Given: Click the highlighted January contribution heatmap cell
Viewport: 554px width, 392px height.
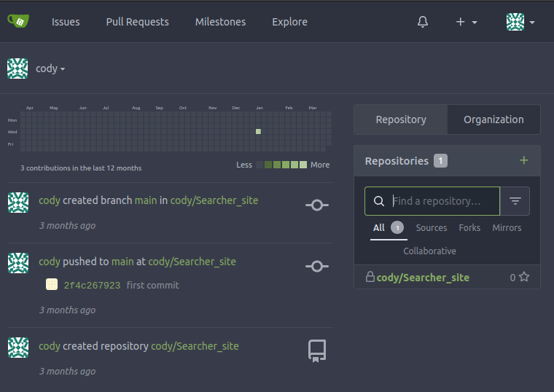Looking at the screenshot, I should tap(258, 132).
